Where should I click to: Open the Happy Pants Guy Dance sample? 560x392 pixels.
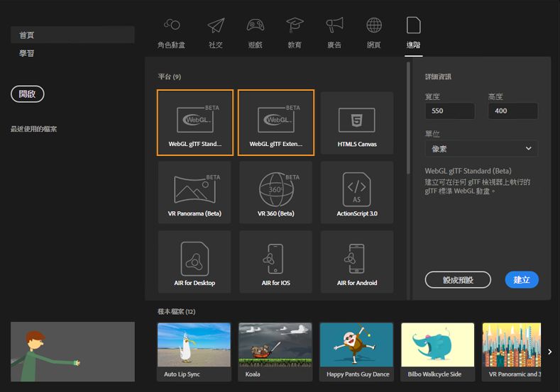click(356, 352)
